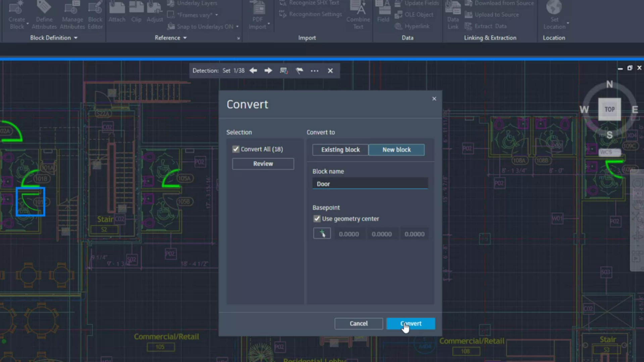
Task: Uncheck the Convert All (18) checkbox
Action: [236, 149]
